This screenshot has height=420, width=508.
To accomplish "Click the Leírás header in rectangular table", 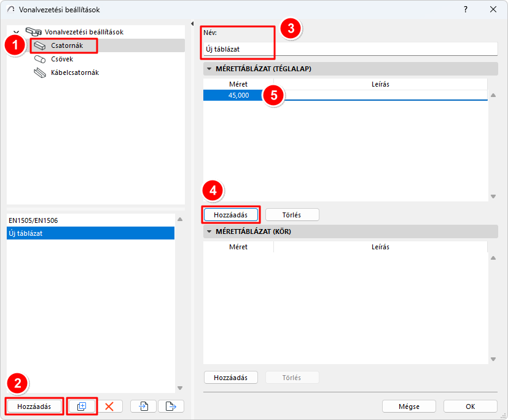I will pos(380,84).
